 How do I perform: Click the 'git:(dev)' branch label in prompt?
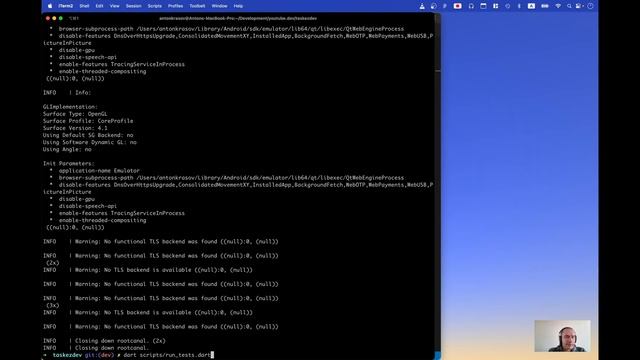99,355
